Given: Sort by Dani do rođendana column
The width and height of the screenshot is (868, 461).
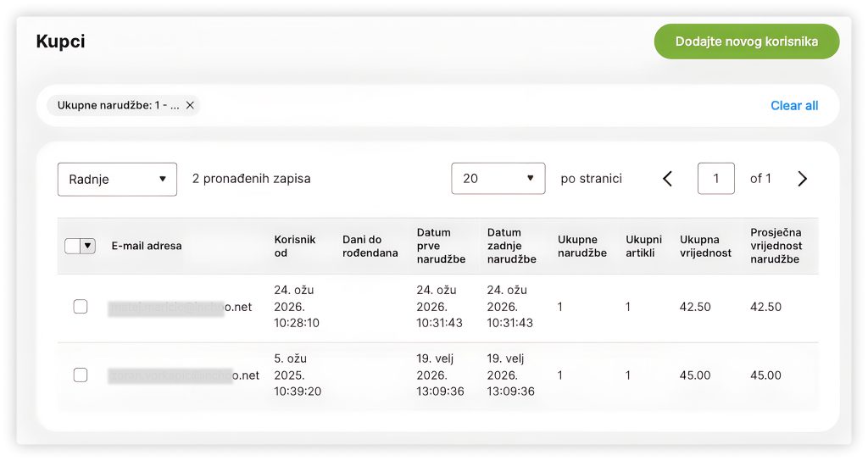Looking at the screenshot, I should (370, 246).
